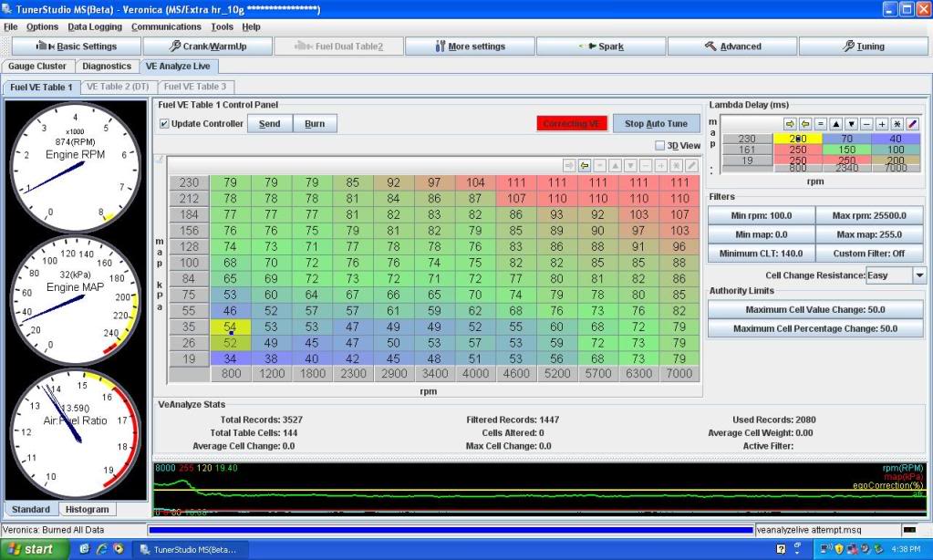Click the equals (=) set-cells icon above VE table
The height and width of the screenshot is (560, 933).
tap(600, 165)
